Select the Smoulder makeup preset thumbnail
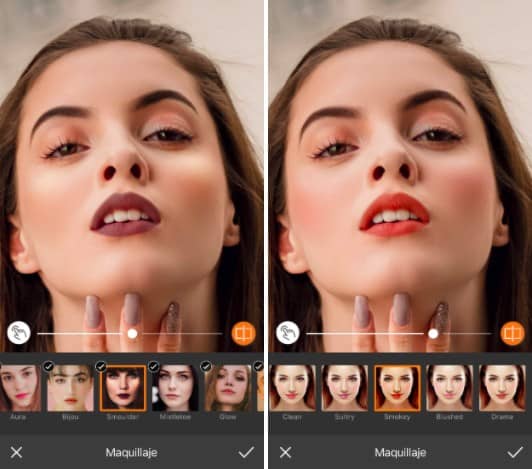This screenshot has height=469, width=532. click(x=123, y=388)
